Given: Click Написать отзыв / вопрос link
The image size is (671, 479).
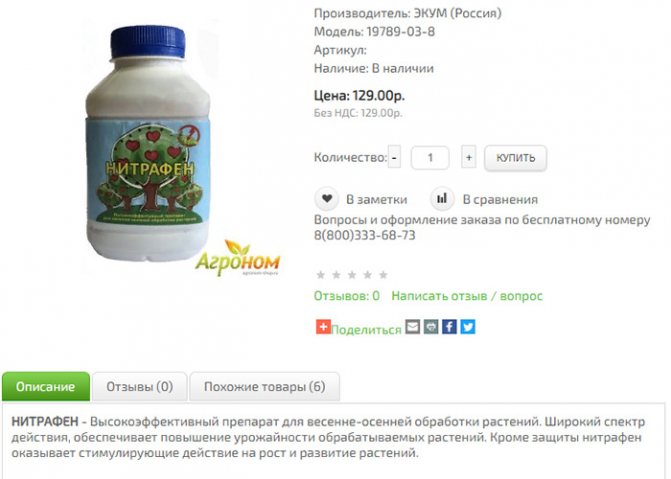Looking at the screenshot, I should 467,296.
